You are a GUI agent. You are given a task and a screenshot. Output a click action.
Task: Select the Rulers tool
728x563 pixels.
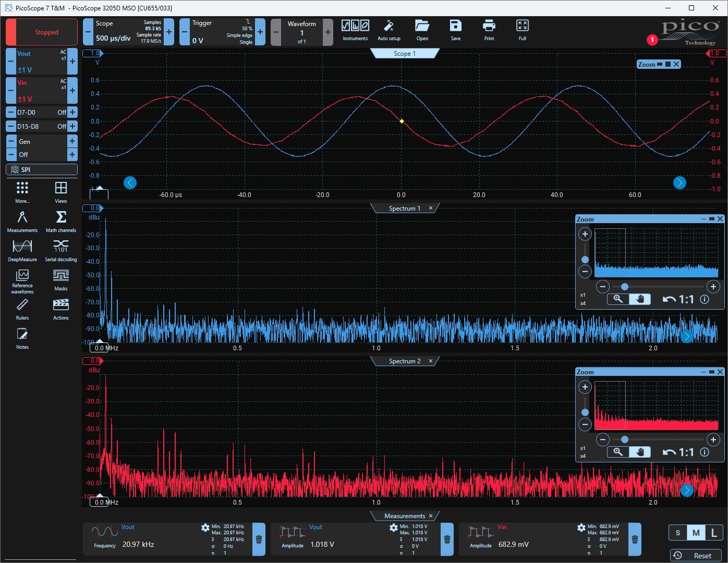(22, 309)
